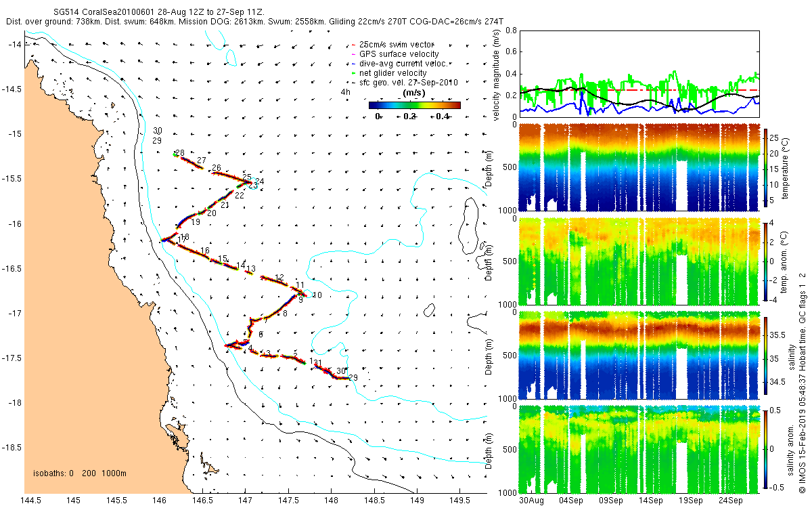Click day marker 28 on glider track

point(179,153)
